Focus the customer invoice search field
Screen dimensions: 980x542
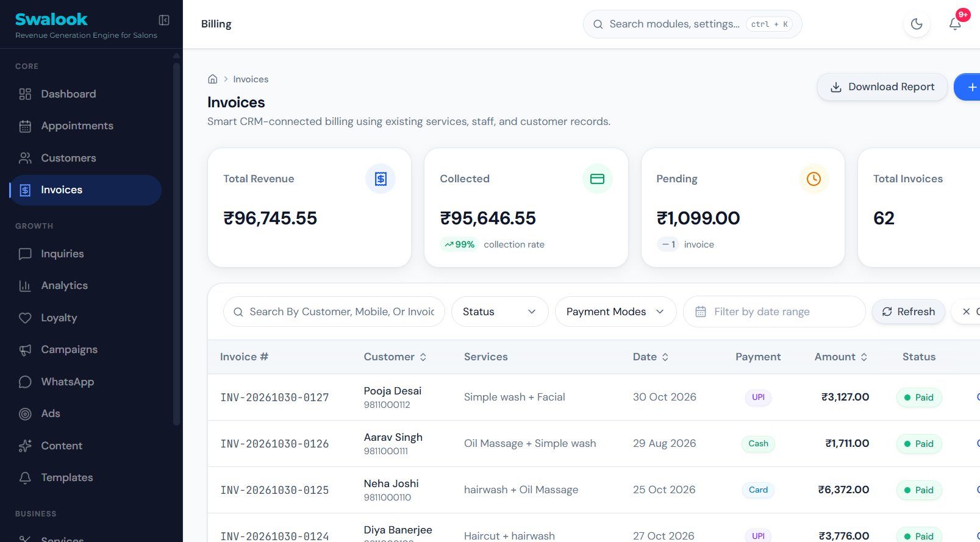pyautogui.click(x=334, y=312)
